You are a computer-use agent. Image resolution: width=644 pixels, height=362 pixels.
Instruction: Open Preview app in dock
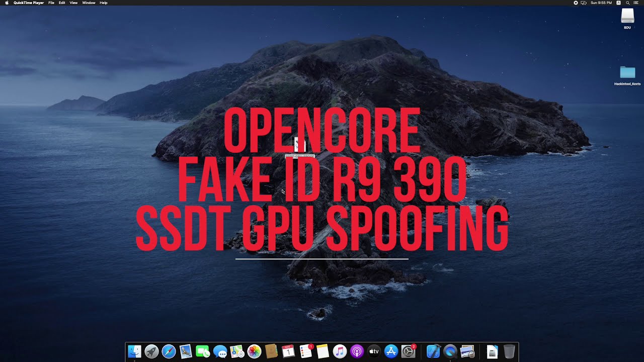pos(467,351)
